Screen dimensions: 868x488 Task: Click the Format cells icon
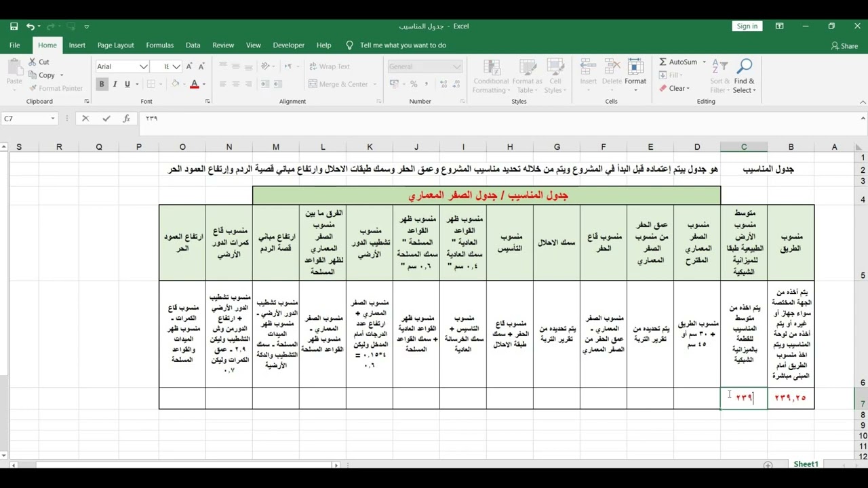point(635,67)
